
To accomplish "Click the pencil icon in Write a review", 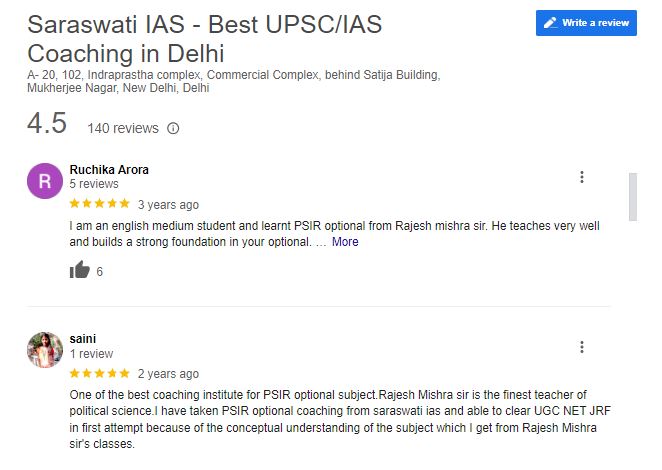I will (x=550, y=23).
